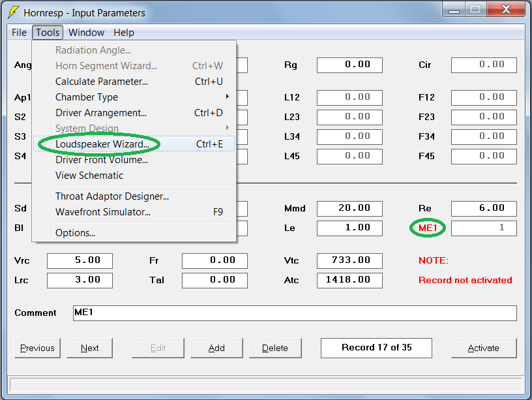This screenshot has width=532, height=400.
Task: Click the Next record button
Action: click(x=89, y=348)
